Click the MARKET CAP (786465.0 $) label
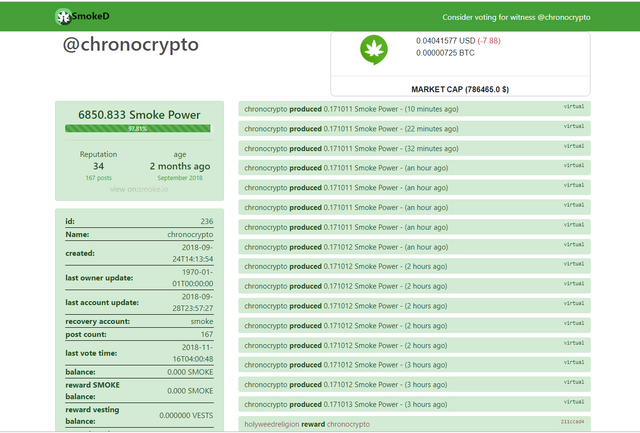Screen dimensions: 640x433 [x=460, y=89]
